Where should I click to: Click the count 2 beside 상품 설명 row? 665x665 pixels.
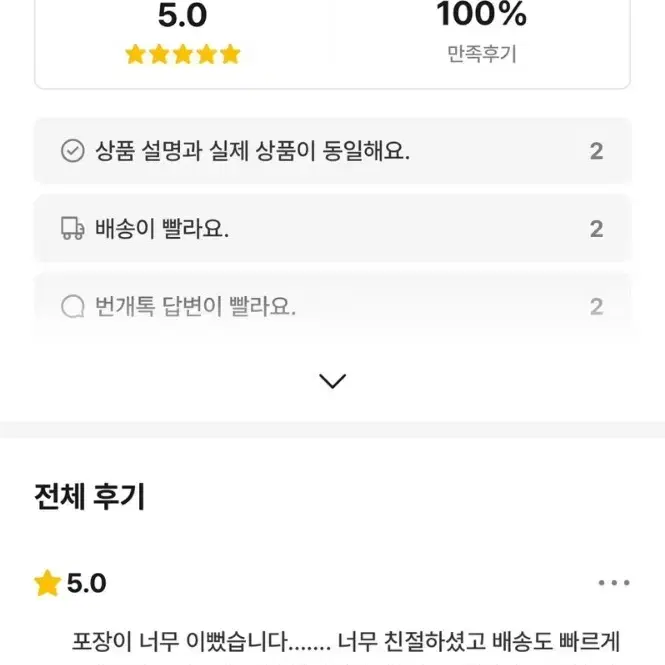(596, 151)
